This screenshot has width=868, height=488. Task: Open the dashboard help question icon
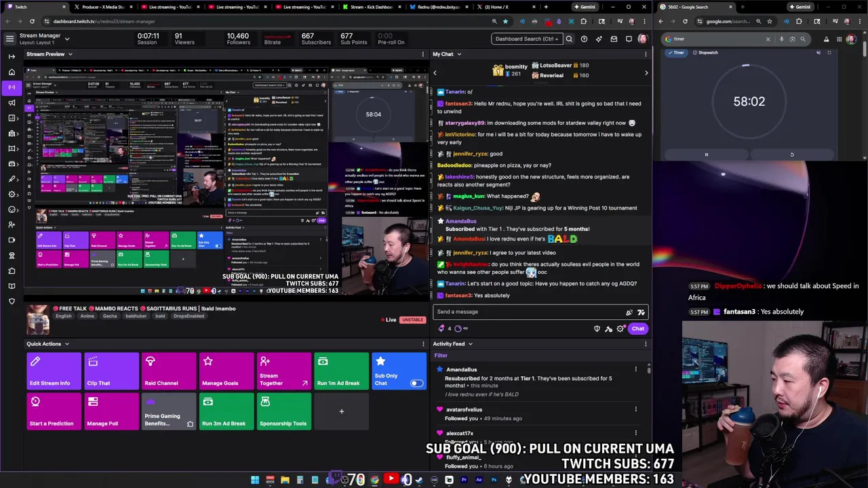(x=584, y=39)
